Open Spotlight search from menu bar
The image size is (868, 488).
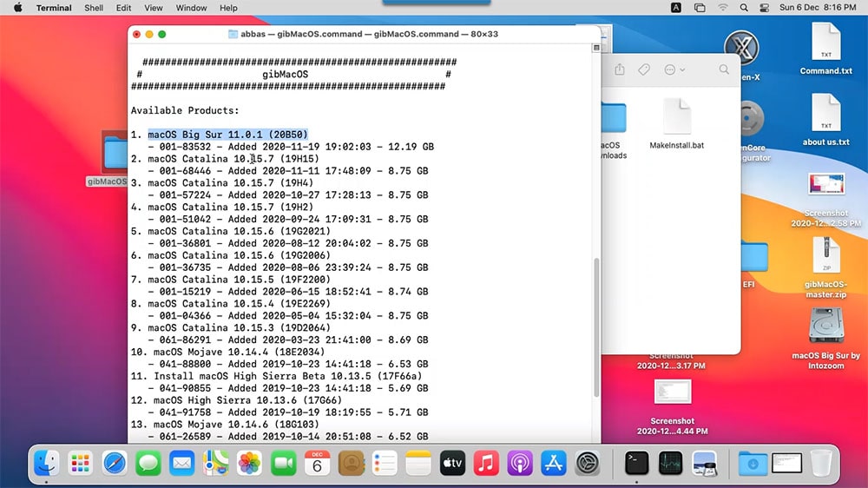[x=744, y=8]
